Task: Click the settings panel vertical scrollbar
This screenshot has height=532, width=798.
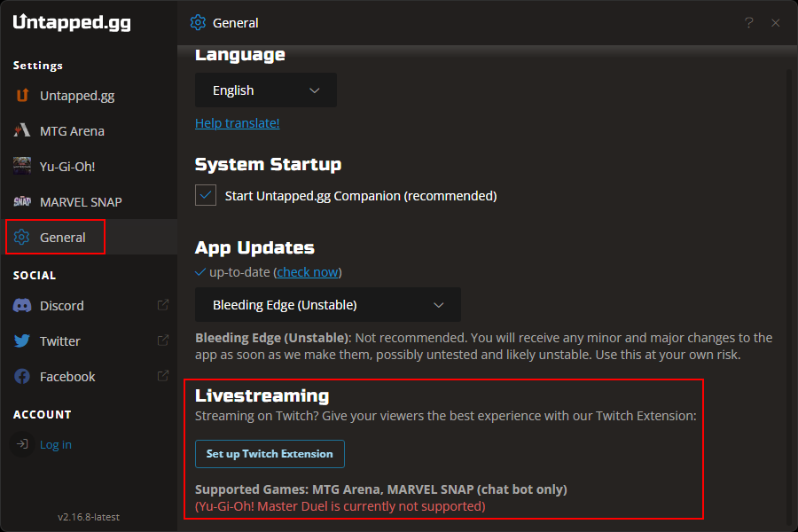Action: click(x=789, y=295)
